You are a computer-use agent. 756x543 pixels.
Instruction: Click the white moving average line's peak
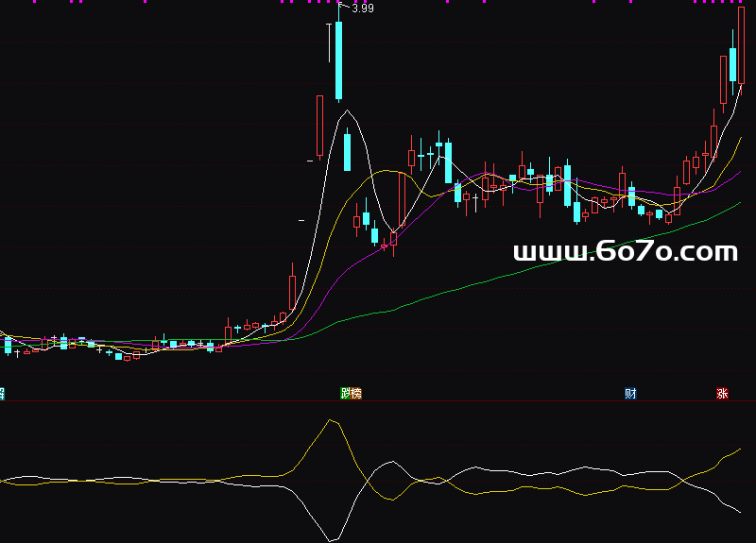coord(348,111)
